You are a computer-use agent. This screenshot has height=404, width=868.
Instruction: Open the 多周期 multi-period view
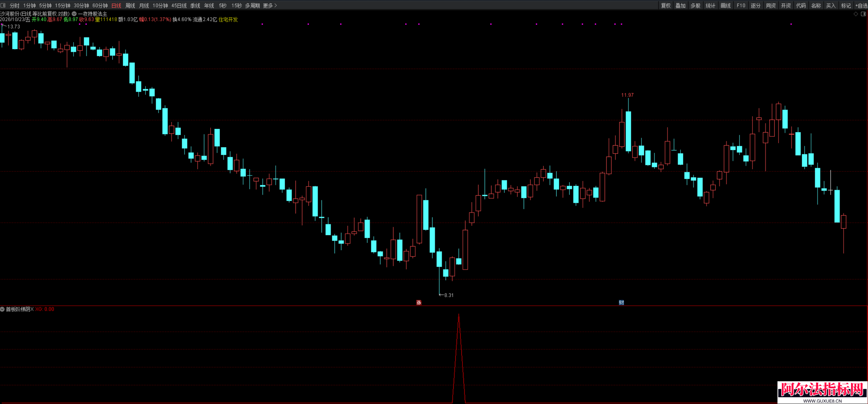pyautogui.click(x=252, y=5)
